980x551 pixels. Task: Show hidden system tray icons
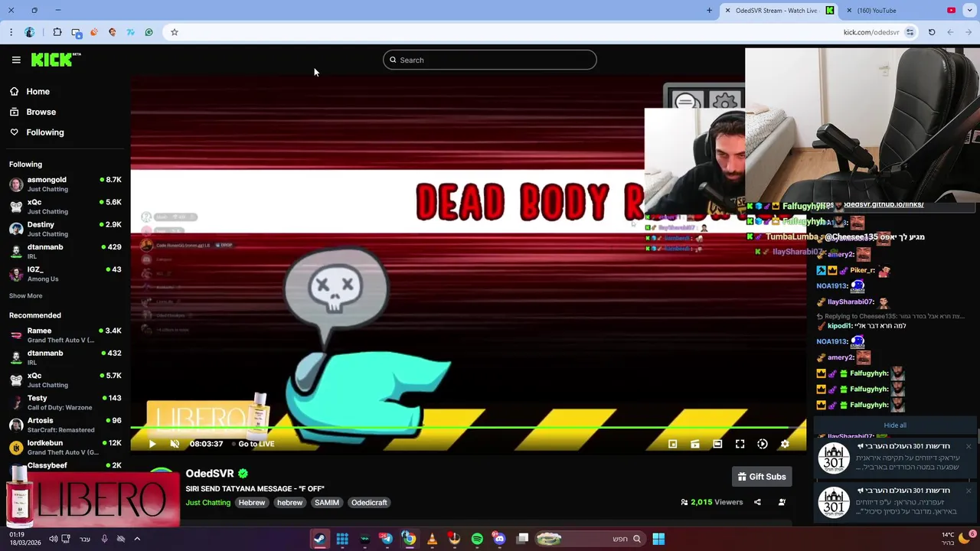[137, 539]
